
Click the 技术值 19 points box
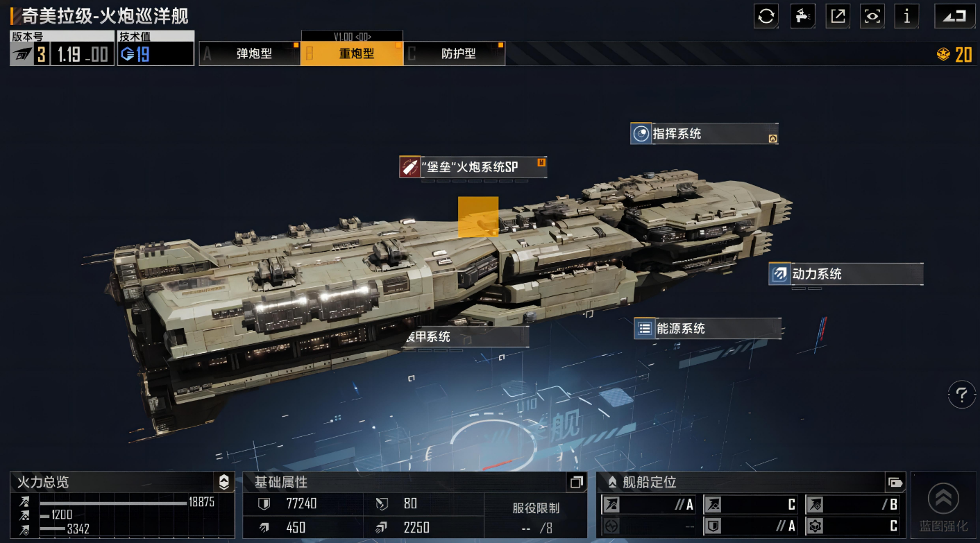[x=155, y=48]
